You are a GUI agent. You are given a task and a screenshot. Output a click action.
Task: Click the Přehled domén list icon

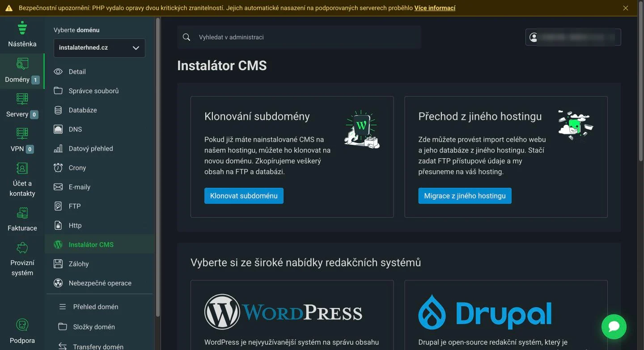point(63,307)
